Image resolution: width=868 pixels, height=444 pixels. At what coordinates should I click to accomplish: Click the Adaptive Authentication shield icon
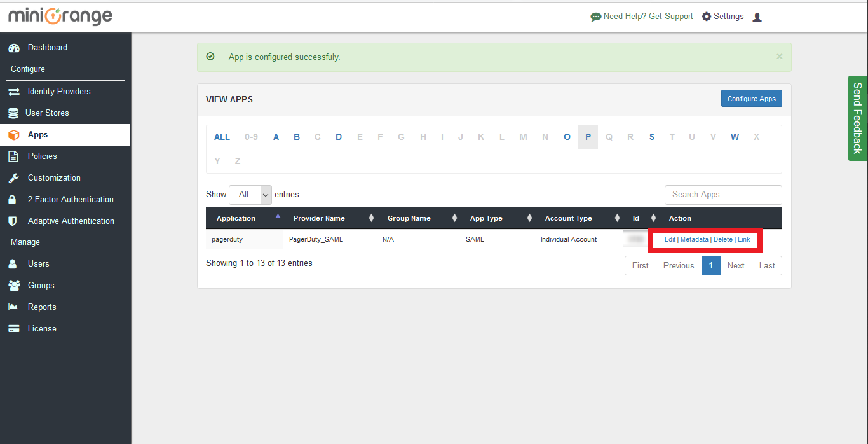(13, 221)
